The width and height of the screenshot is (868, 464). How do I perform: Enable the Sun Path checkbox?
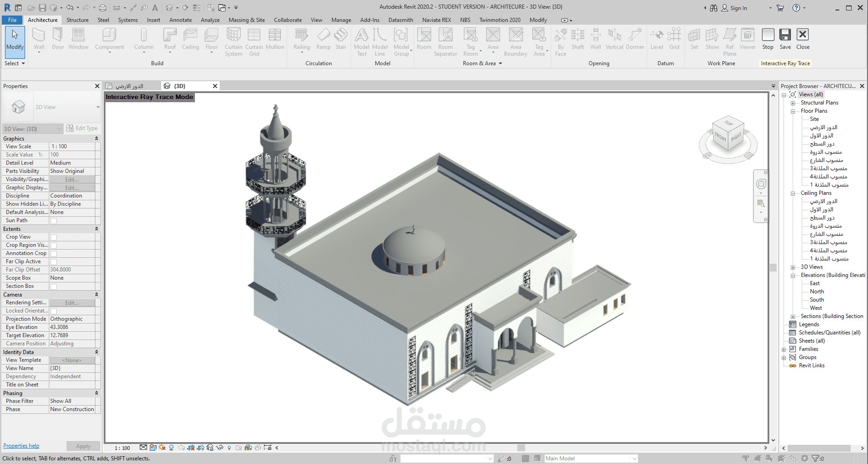point(53,221)
